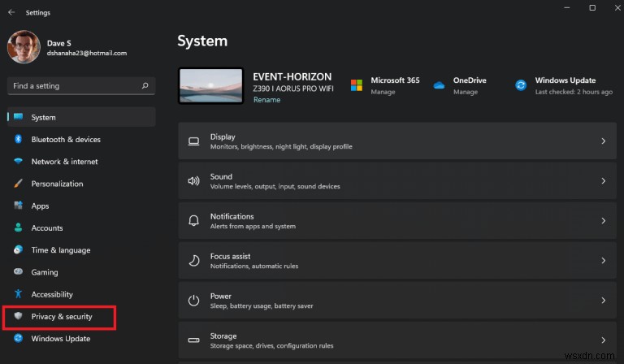Click the back arrow icon in title bar
This screenshot has height=364, width=624.
pyautogui.click(x=11, y=12)
